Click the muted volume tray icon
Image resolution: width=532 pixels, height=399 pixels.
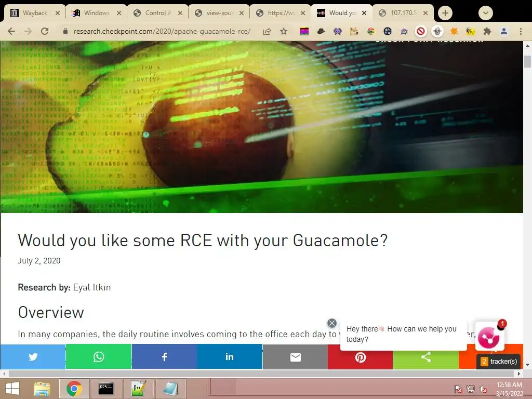coord(483,389)
